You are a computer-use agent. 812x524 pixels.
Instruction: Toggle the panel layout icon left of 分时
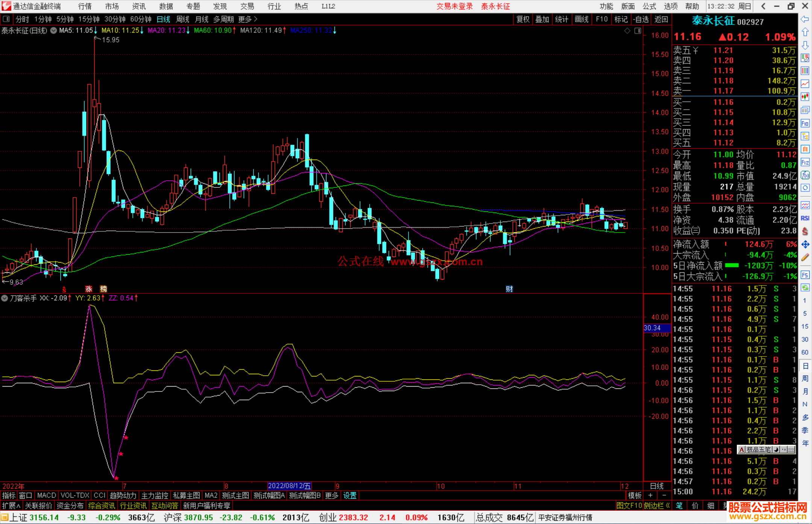(x=6, y=19)
